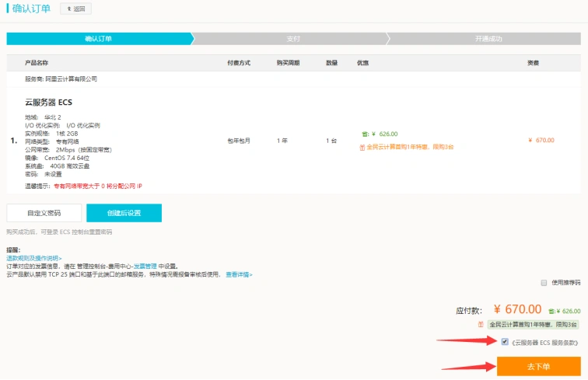
Task: Click the 云服务器 ECS product title
Action: pyautogui.click(x=48, y=103)
